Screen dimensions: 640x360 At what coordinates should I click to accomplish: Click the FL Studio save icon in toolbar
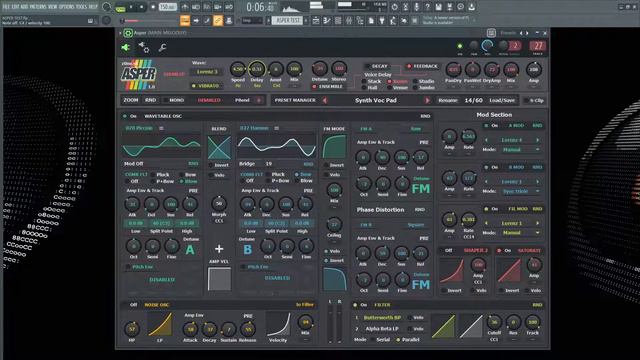[438, 7]
